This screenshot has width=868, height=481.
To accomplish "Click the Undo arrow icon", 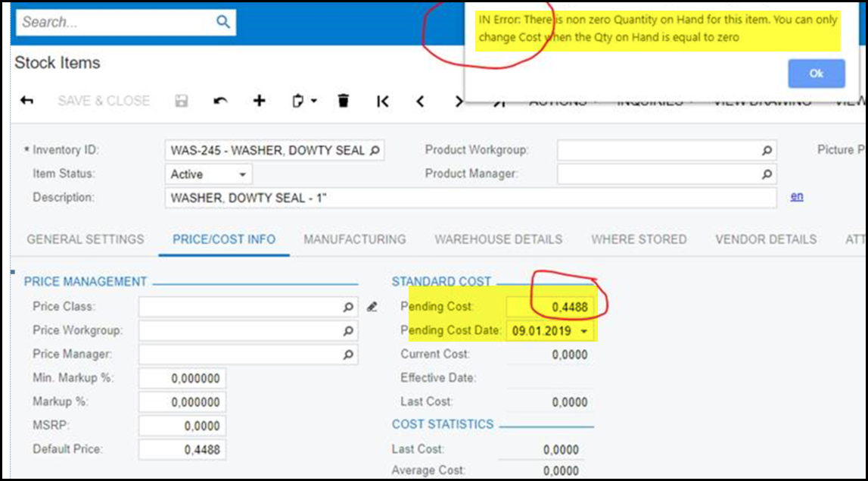I will click(220, 101).
